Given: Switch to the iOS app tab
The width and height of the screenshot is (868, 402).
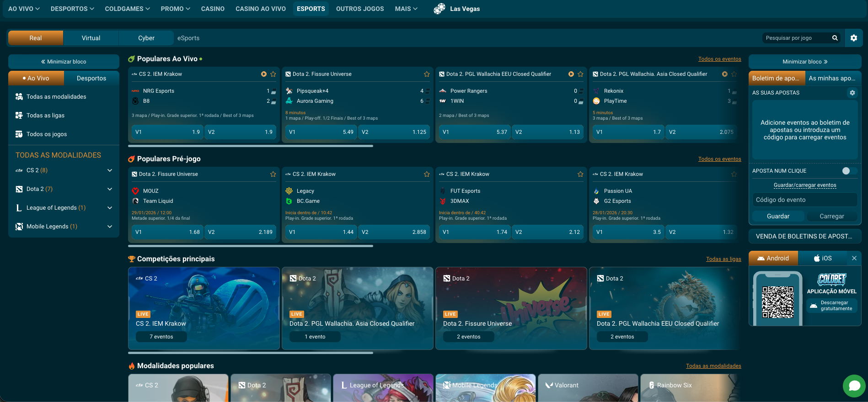Looking at the screenshot, I should click(x=822, y=258).
